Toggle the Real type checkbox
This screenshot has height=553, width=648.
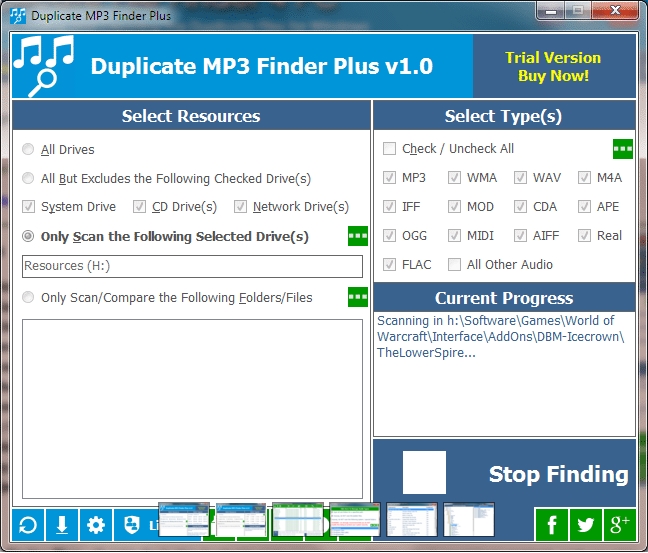(x=584, y=236)
